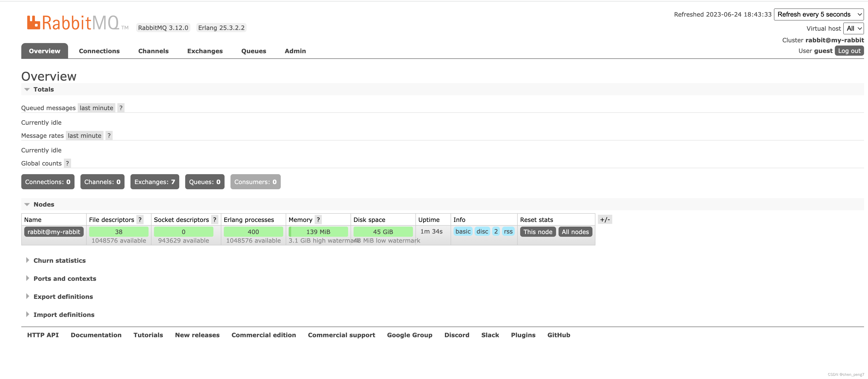Image resolution: width=868 pixels, height=379 pixels.
Task: Expand Import definitions section
Action: 60,315
